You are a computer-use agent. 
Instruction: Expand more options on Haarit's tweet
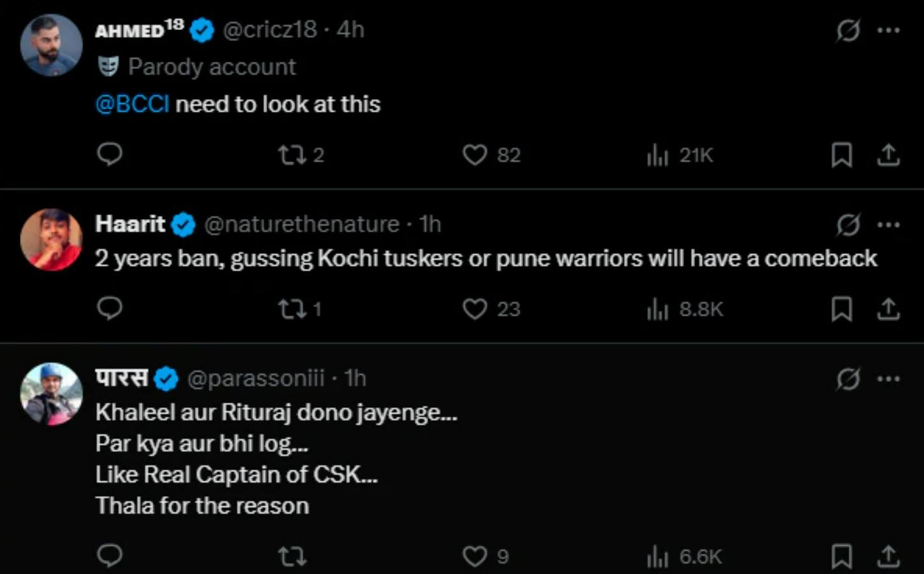coord(888,224)
